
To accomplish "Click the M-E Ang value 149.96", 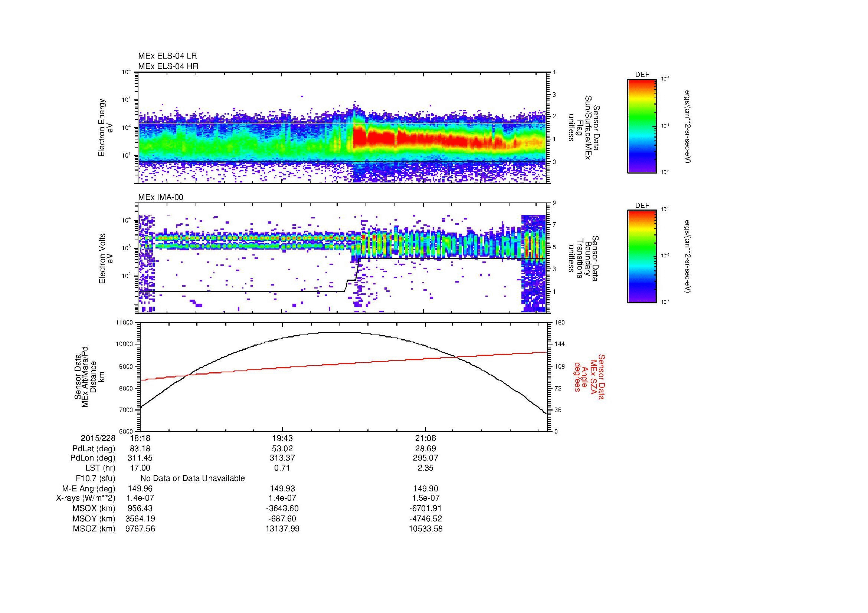I will click(x=140, y=489).
